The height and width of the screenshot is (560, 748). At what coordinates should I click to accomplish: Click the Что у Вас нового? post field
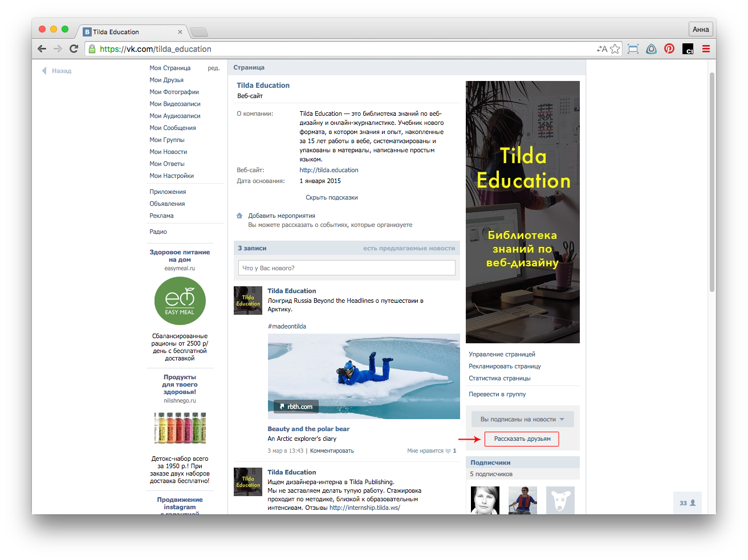(x=347, y=268)
